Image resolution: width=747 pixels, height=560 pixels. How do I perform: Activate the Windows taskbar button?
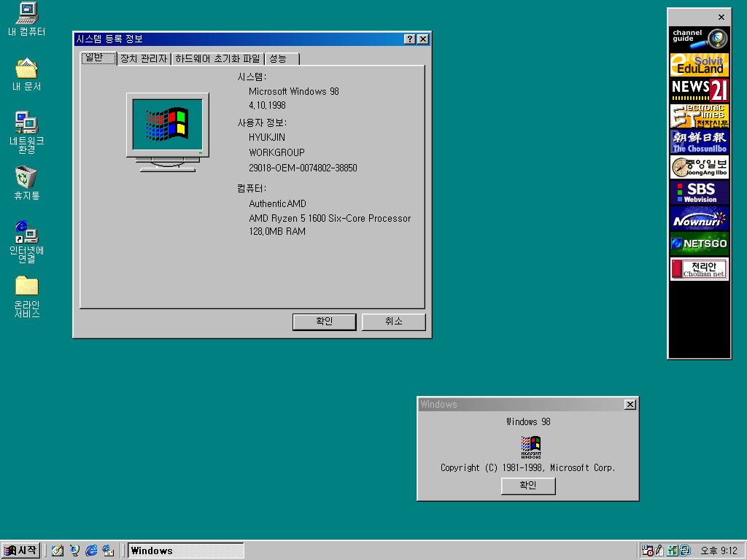186,551
